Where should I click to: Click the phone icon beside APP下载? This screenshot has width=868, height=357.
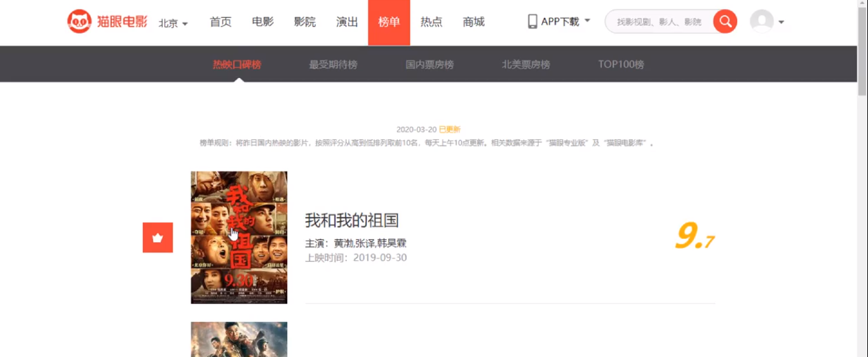coord(532,22)
